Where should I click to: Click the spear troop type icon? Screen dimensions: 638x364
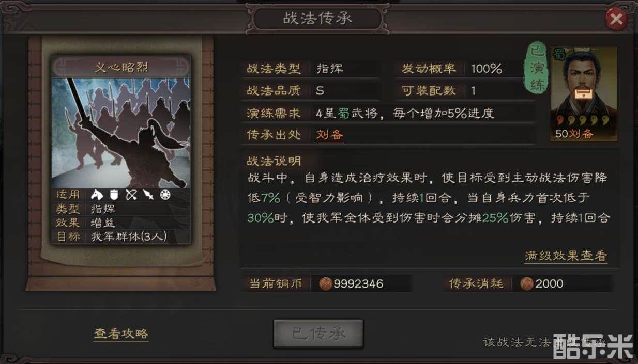point(148,195)
